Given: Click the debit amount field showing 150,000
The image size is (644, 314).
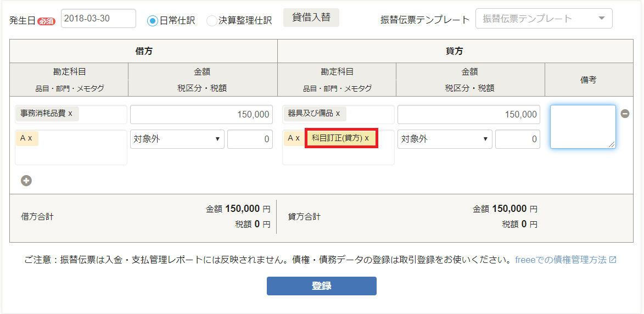Looking at the screenshot, I should (201, 115).
